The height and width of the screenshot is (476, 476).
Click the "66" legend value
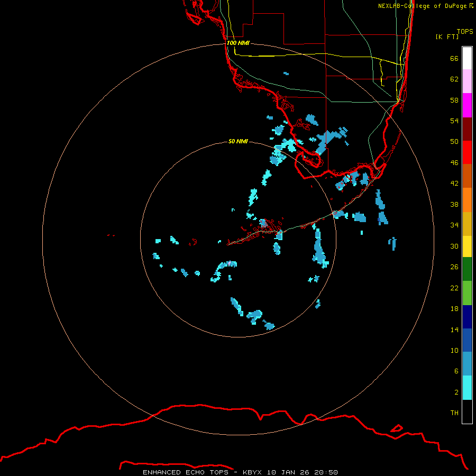point(454,58)
